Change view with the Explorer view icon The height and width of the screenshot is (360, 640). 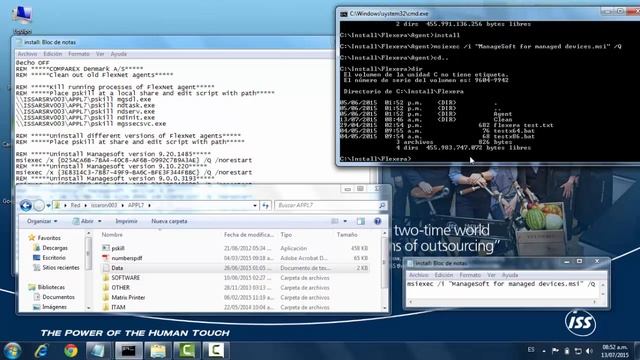[x=335, y=221]
